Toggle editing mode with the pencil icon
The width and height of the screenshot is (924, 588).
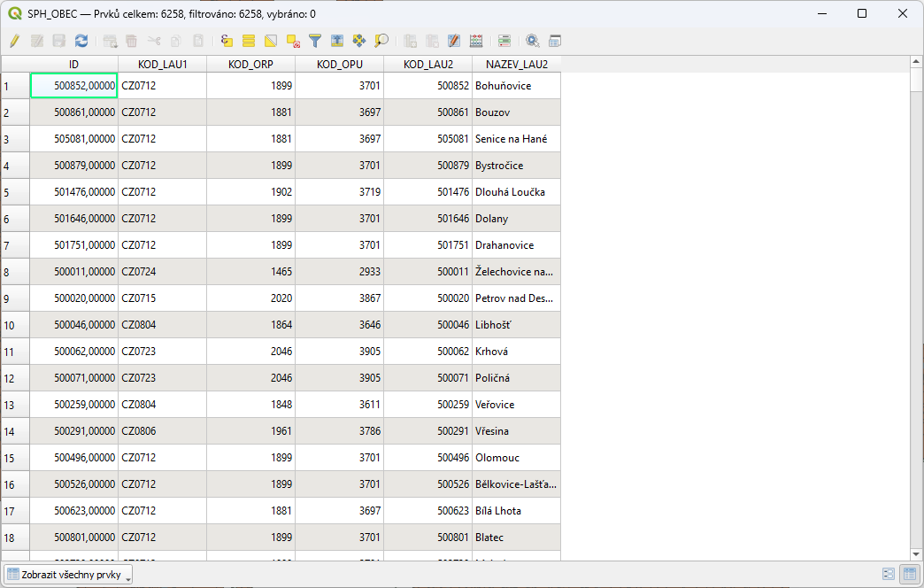point(15,41)
